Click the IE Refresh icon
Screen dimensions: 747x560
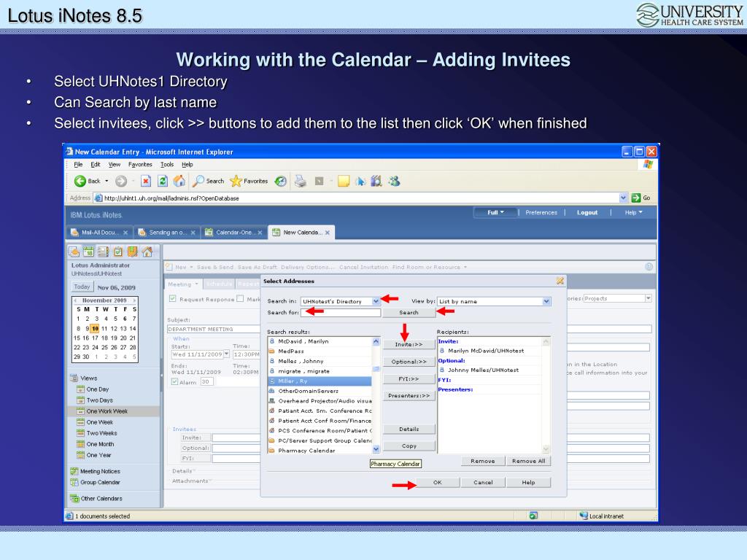163,181
